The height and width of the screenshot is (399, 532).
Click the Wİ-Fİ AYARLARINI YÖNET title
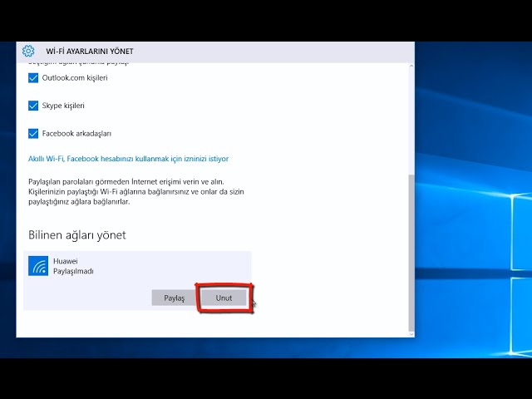point(90,52)
